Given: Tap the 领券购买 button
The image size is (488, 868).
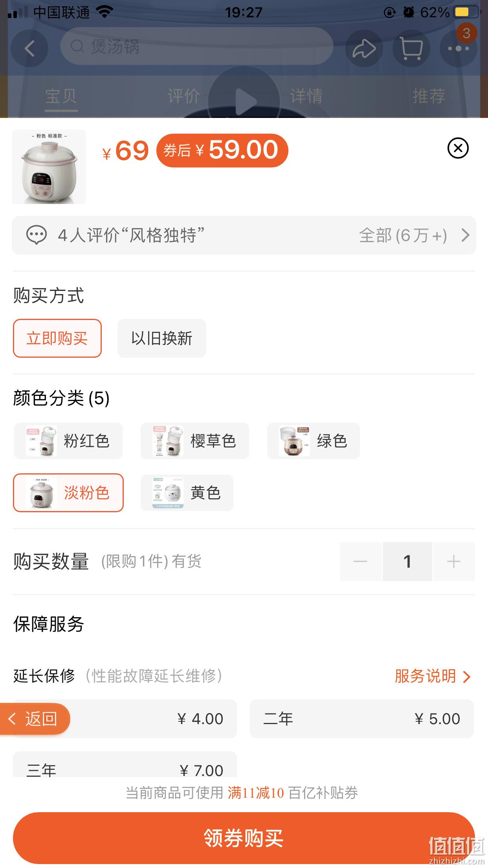Looking at the screenshot, I should [x=244, y=838].
